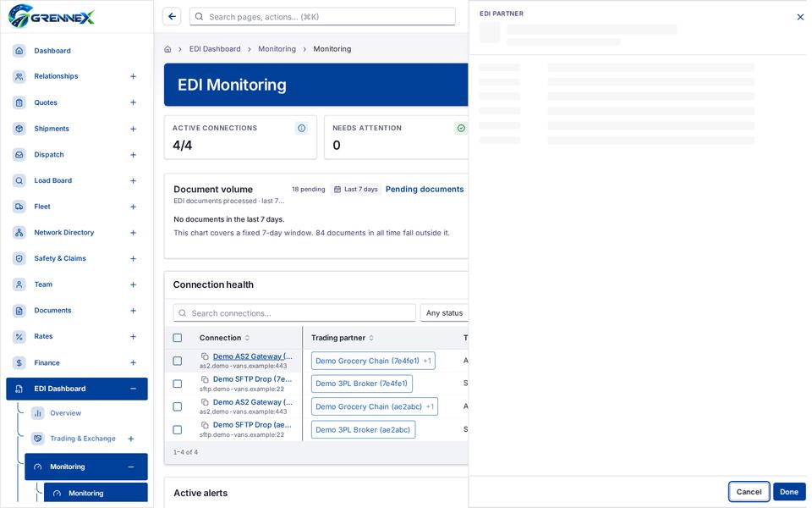812x508 pixels.
Task: Toggle the select-all connections checkbox
Action: [x=177, y=338]
